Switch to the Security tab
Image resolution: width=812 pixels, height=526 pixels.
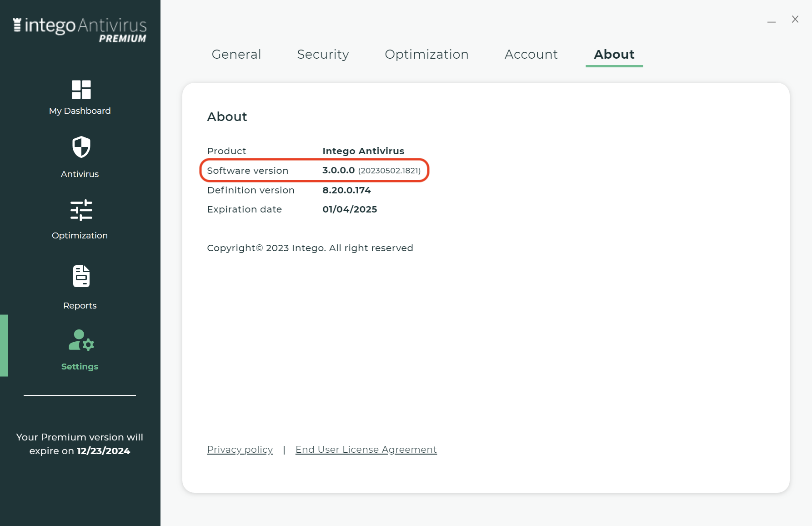coord(323,54)
